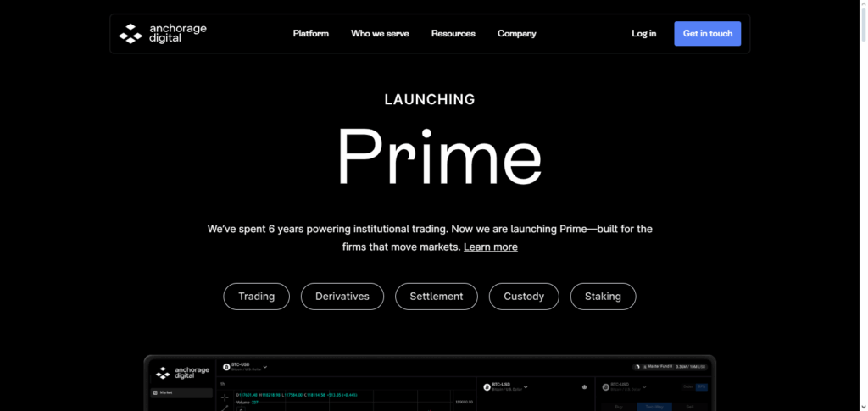Image resolution: width=868 pixels, height=411 pixels.
Task: Click the Two-Way tab in preview
Action: [x=654, y=407]
